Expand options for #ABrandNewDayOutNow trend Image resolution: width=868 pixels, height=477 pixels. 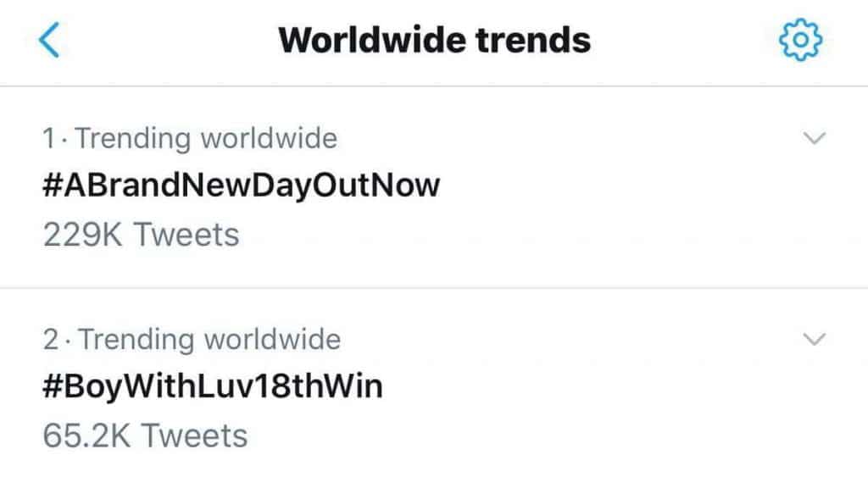[x=813, y=139]
